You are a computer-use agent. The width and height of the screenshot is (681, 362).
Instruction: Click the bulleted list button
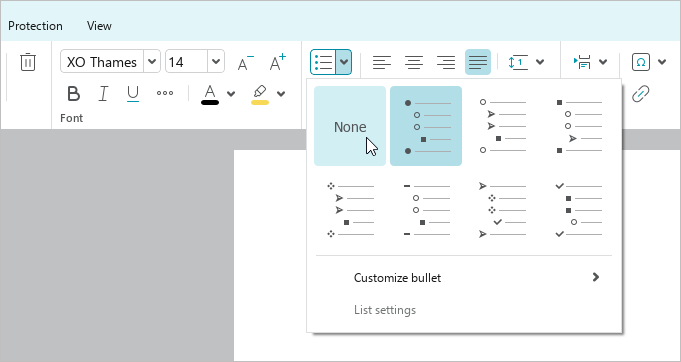click(x=323, y=62)
